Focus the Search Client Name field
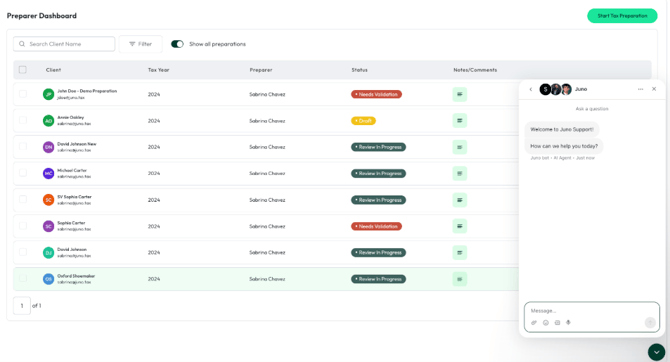This screenshot has height=362, width=670. pyautogui.click(x=64, y=44)
